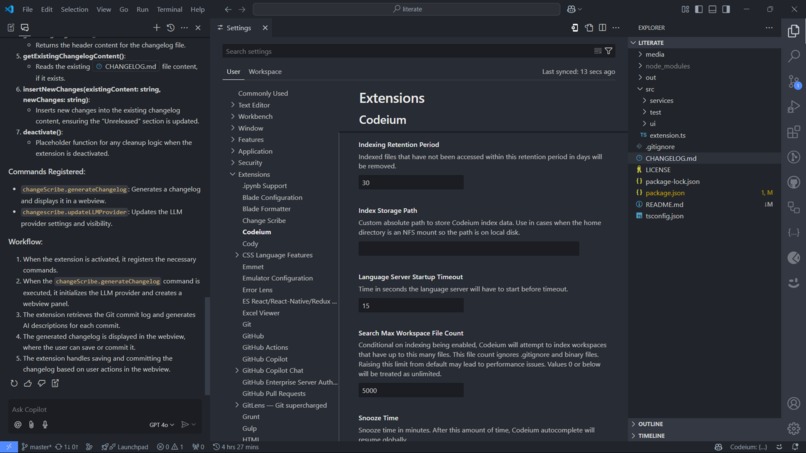Open the File menu

pyautogui.click(x=27, y=9)
